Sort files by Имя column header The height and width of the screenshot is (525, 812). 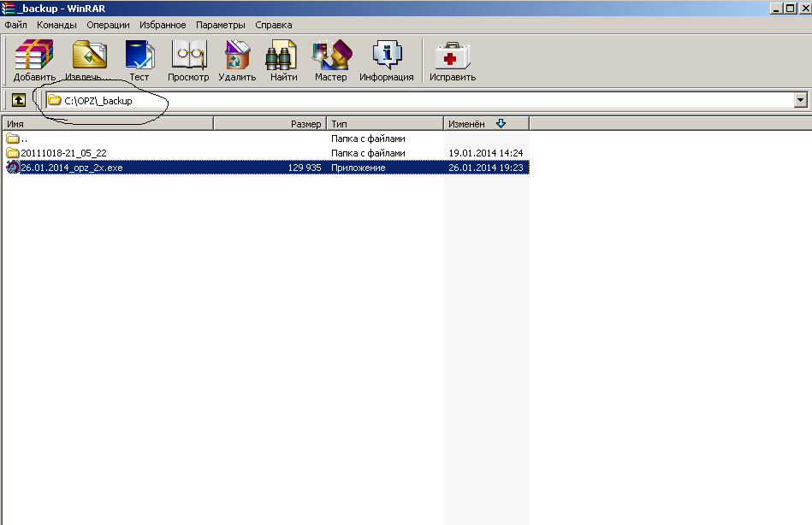pyautogui.click(x=107, y=124)
